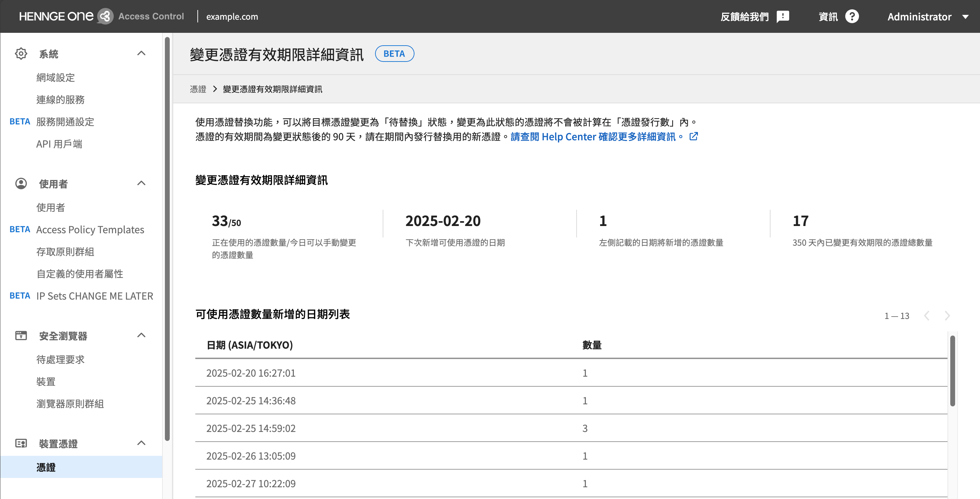This screenshot has width=980, height=499.
Task: Open 存取原則群組 in the sidebar
Action: 65,252
